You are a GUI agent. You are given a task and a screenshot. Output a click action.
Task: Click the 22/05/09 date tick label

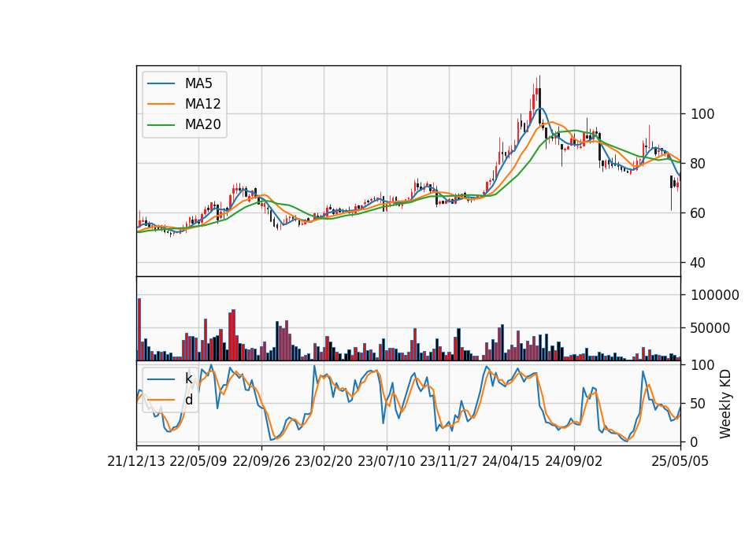(x=198, y=462)
